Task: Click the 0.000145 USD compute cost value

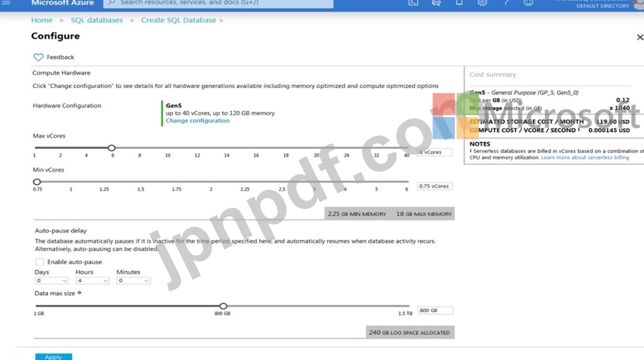Action: pyautogui.click(x=609, y=130)
